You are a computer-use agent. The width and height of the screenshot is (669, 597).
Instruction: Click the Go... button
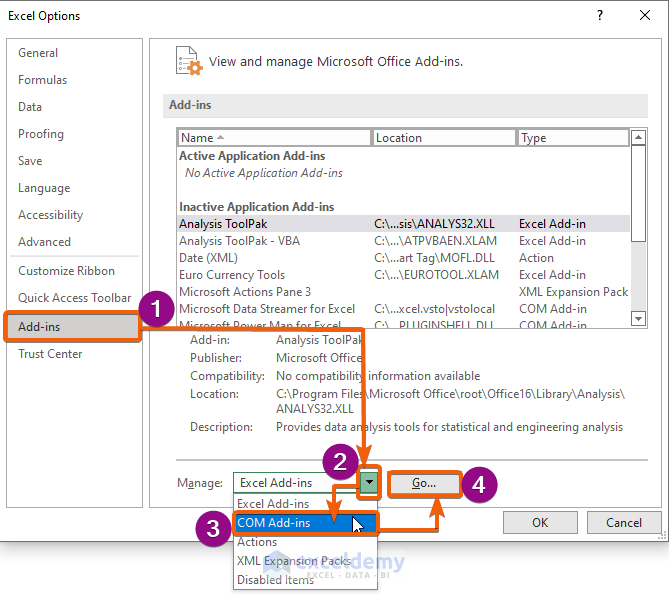[425, 483]
